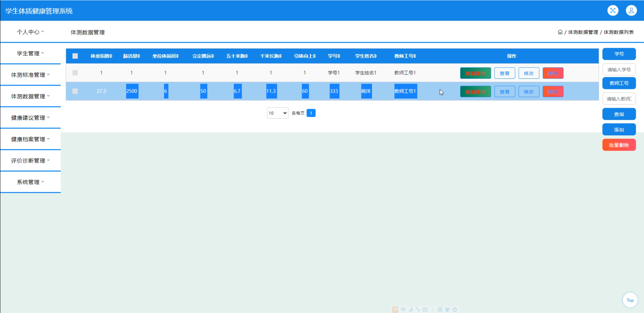The height and width of the screenshot is (313, 644).
Task: Click 健康建议 button for row 学号1
Action: click(475, 73)
